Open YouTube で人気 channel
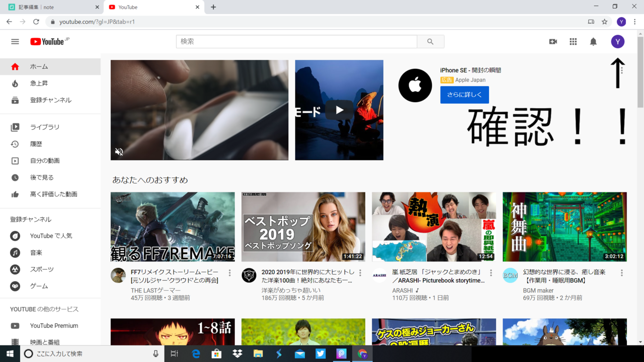The width and height of the screenshot is (644, 362). (x=50, y=236)
